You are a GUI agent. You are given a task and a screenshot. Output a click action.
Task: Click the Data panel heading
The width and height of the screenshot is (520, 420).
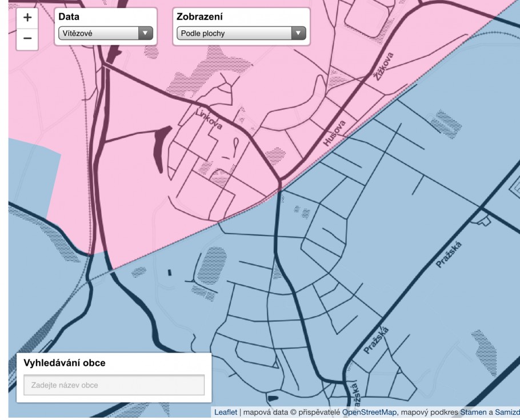[69, 17]
